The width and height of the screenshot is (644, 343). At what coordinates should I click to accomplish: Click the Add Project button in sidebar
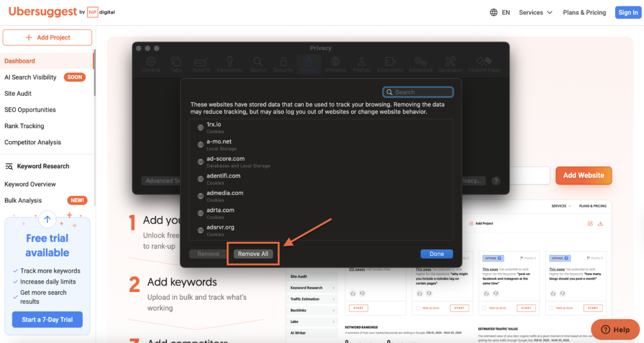point(47,38)
